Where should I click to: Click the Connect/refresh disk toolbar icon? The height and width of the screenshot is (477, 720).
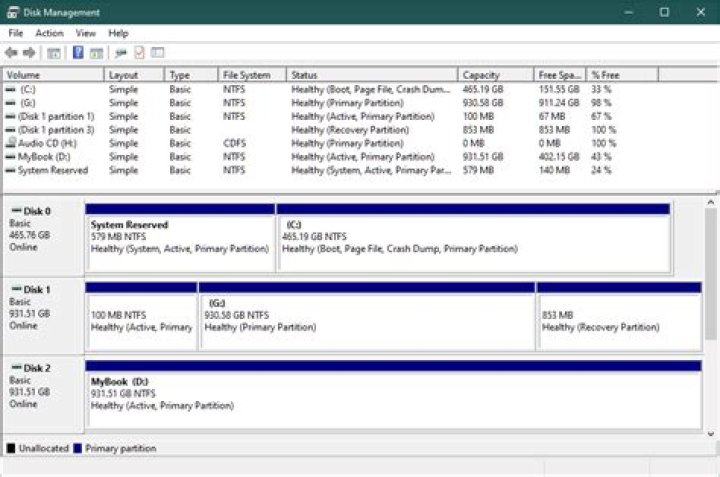point(121,53)
